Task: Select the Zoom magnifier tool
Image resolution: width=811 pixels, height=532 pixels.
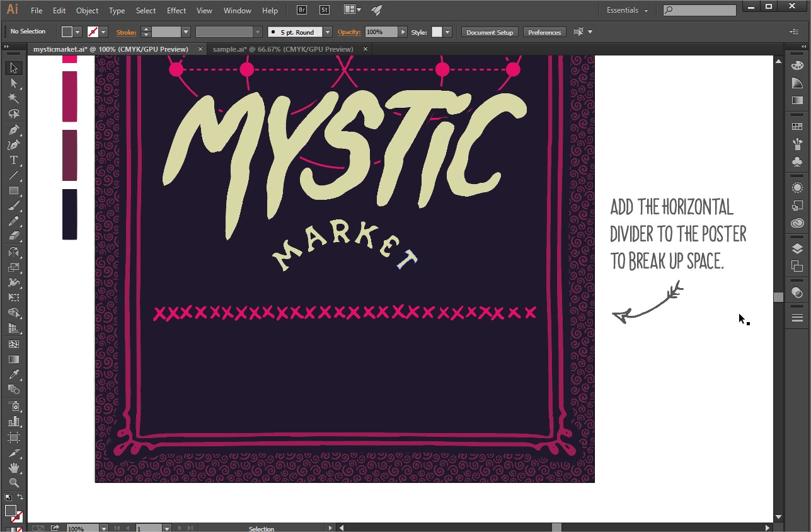Action: [x=14, y=483]
